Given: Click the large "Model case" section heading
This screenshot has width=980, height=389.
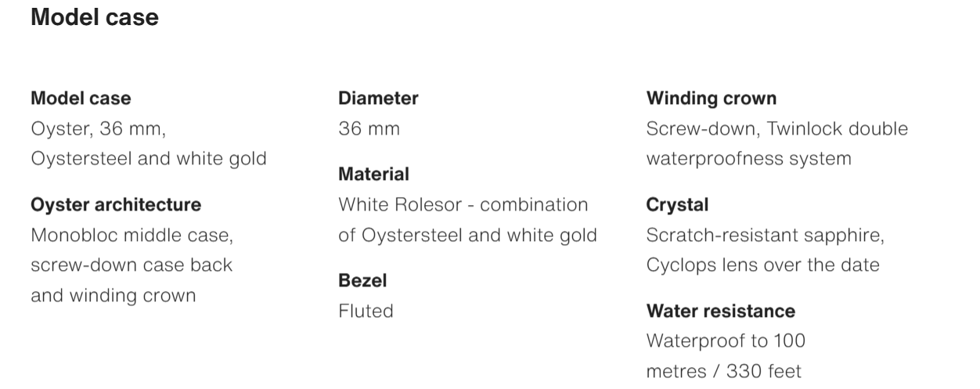Looking at the screenshot, I should point(94,17).
